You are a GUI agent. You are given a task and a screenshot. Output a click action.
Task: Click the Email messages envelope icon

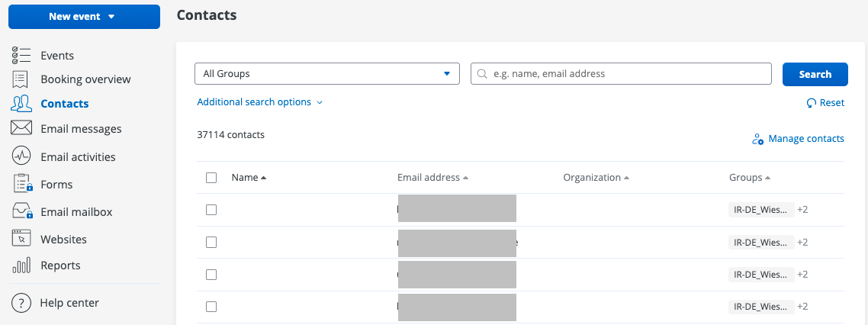[x=21, y=128]
